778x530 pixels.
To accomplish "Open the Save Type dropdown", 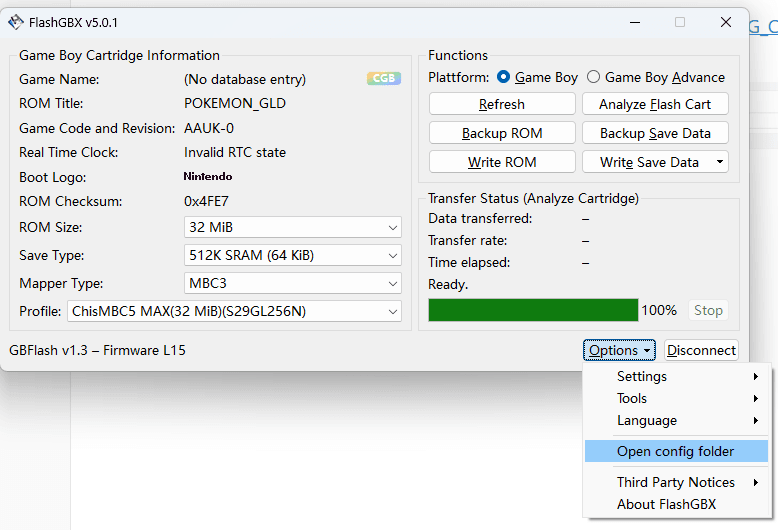I will [293, 255].
